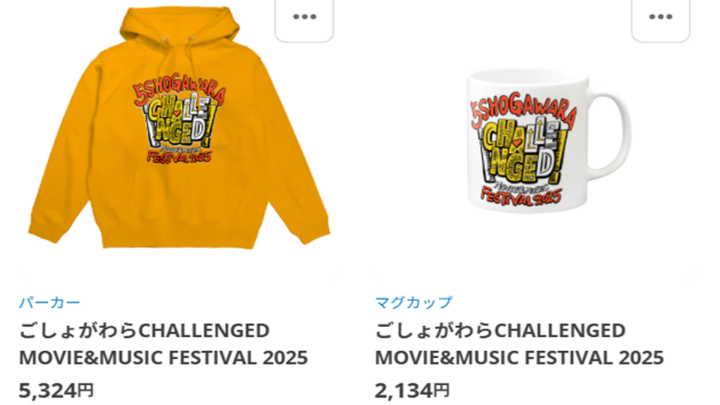Open the パーカー category link
The height and width of the screenshot is (405, 720).
point(50,303)
